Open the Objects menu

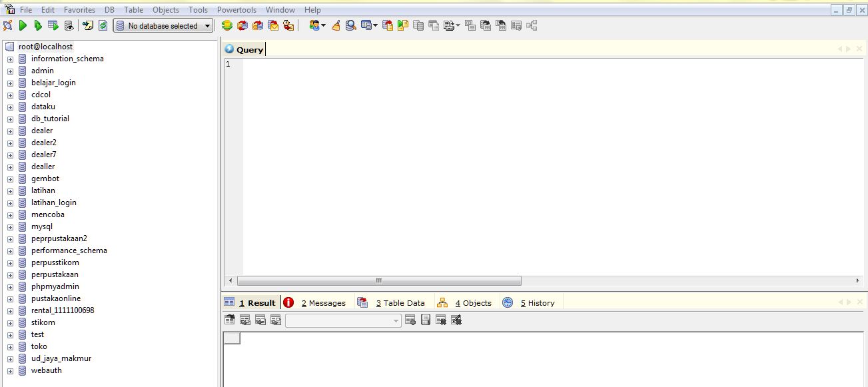tap(166, 10)
